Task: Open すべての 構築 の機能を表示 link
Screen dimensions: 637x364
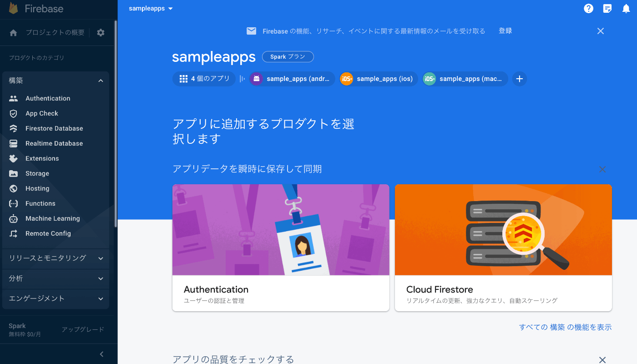Action: point(566,327)
